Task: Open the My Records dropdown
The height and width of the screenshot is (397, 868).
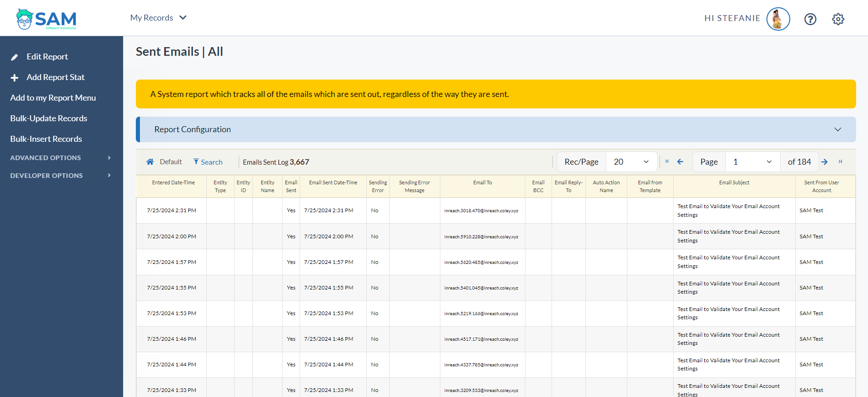Action: pyautogui.click(x=158, y=18)
